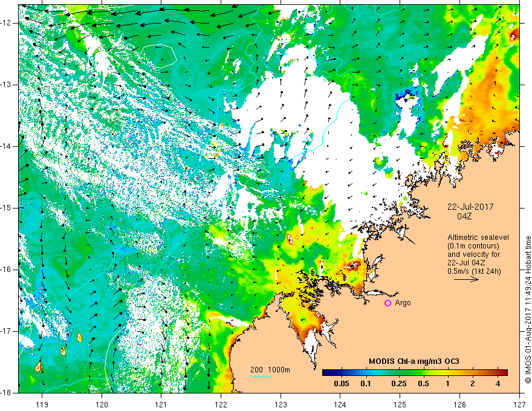This screenshot has height=411, width=532.
Task: Click the '4' color bar label
Action: coord(498,384)
